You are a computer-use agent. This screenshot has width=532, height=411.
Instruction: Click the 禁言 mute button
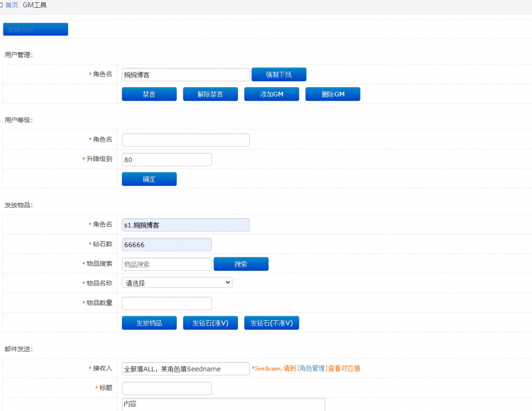click(149, 94)
